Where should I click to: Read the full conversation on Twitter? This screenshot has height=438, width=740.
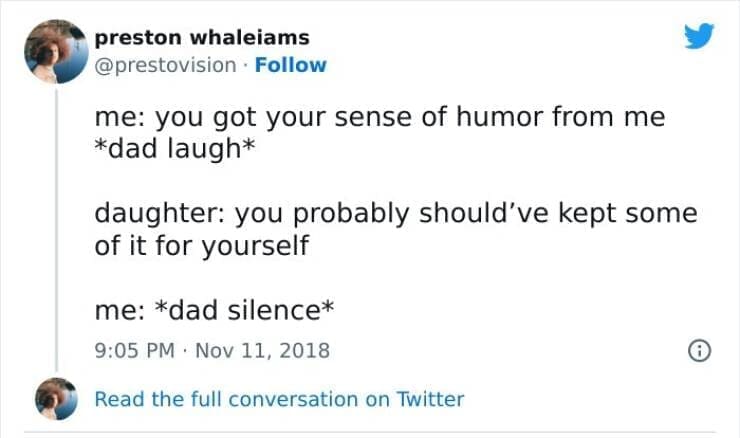279,399
